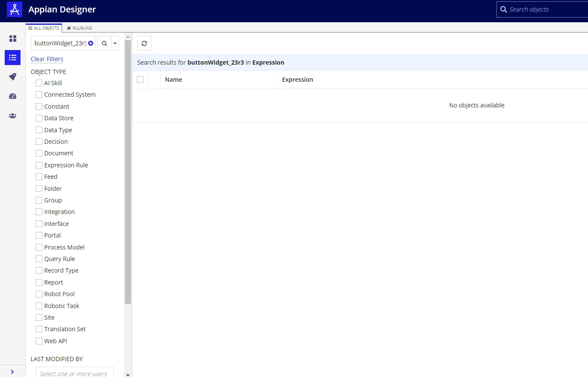Click the magnifier search button

tap(104, 43)
